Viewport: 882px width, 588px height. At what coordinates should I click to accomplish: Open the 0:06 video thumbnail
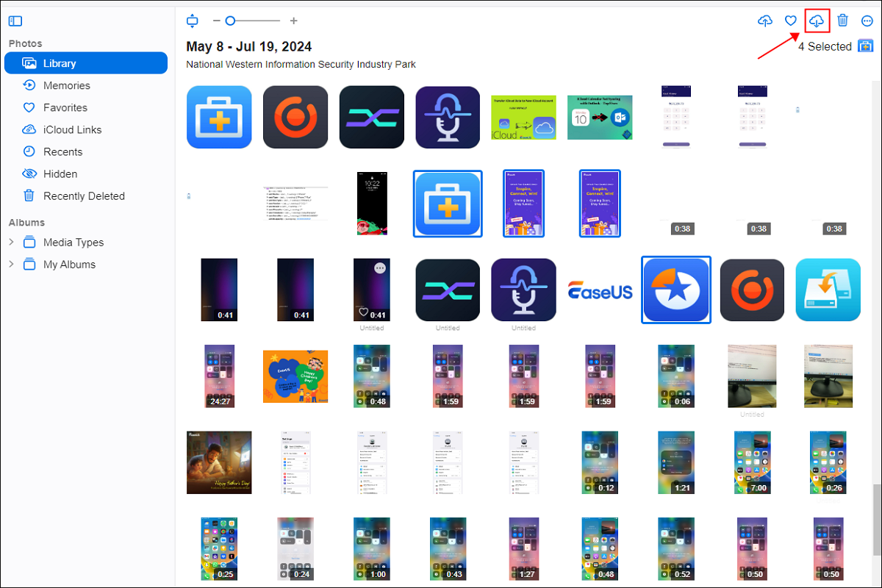coord(676,376)
